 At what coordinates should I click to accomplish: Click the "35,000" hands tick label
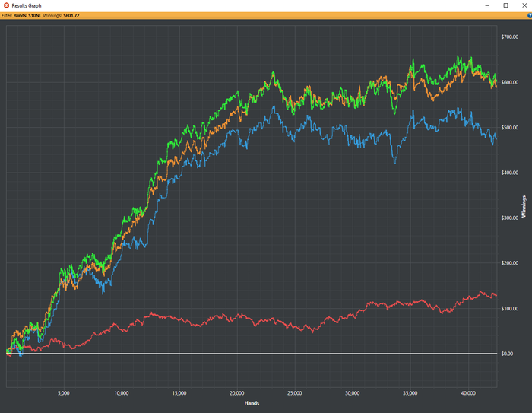point(410,393)
